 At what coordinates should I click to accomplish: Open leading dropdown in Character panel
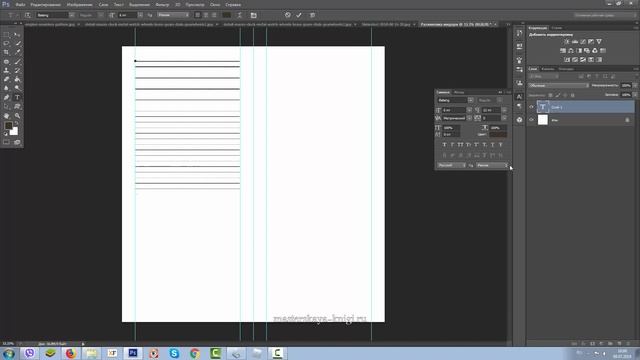[504, 110]
